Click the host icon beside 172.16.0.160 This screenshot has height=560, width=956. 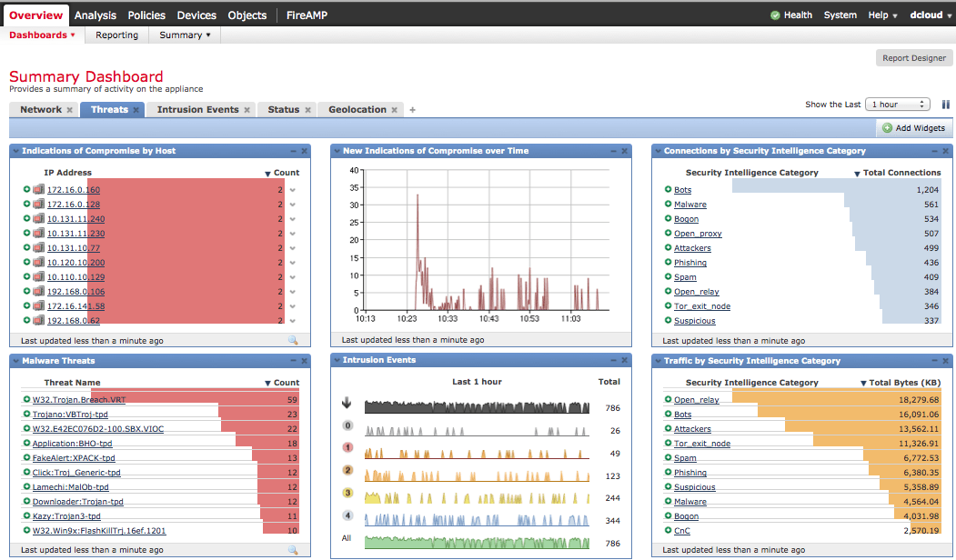coord(39,190)
